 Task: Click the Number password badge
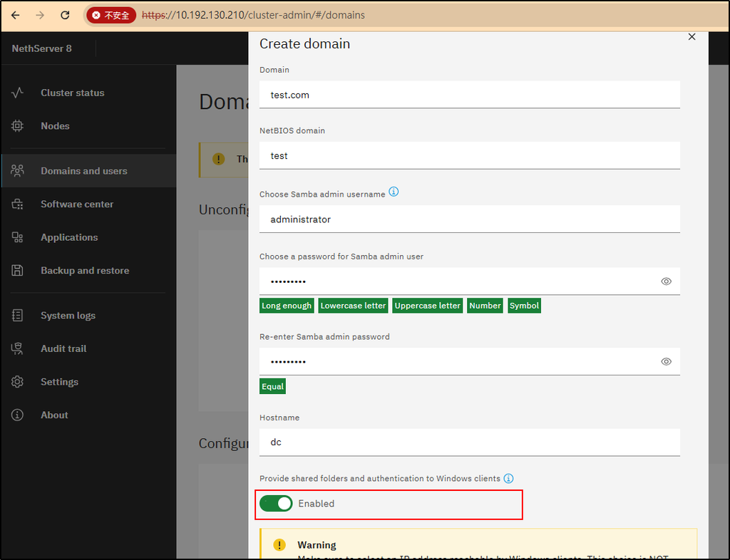(485, 306)
